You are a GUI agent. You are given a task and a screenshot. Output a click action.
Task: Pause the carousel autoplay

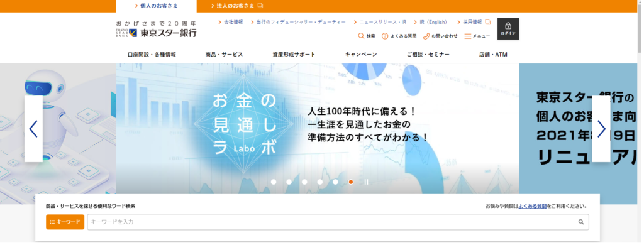pyautogui.click(x=366, y=182)
